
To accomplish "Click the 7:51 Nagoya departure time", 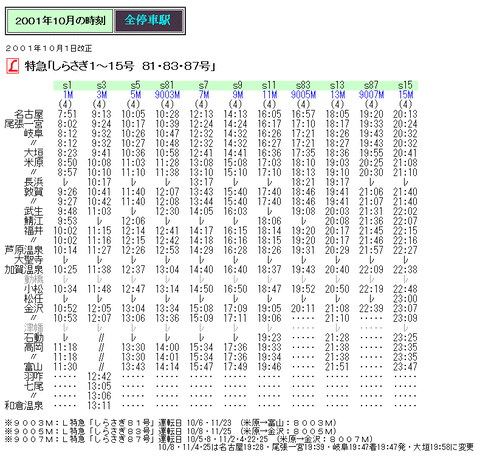I will 67,114.
